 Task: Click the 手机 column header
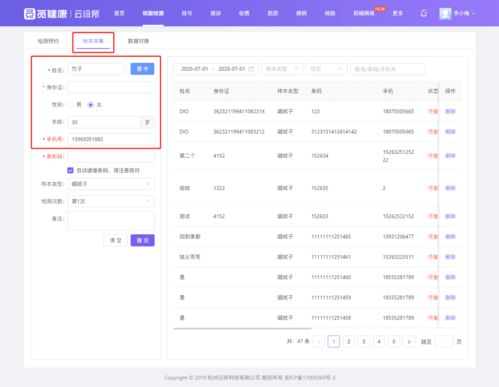[x=388, y=91]
